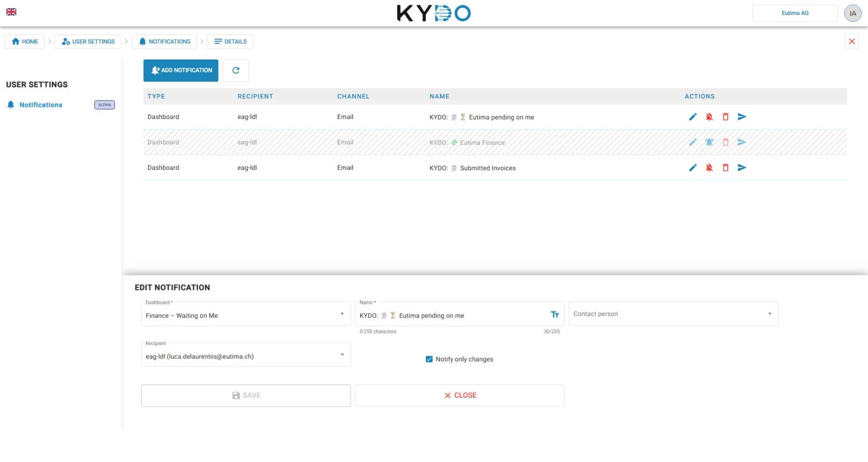Click the CLOSE button in Edit Notification
The width and height of the screenshot is (868, 462).
[460, 395]
